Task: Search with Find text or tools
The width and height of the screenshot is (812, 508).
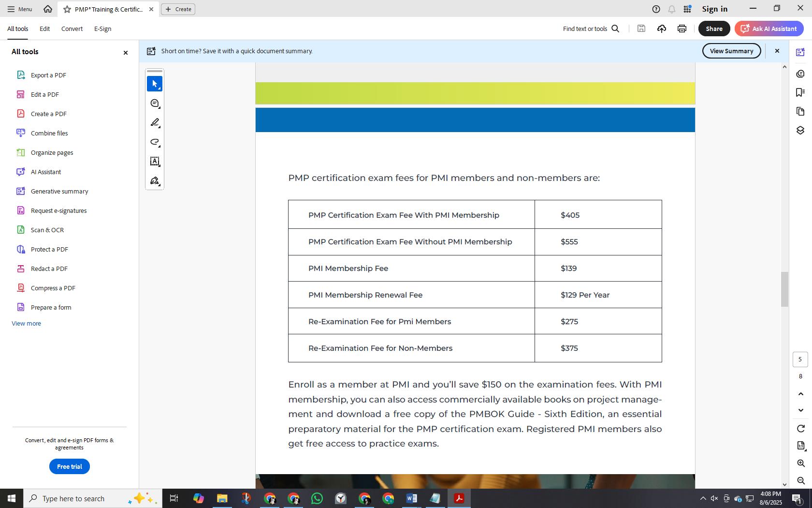Action: coord(591,29)
